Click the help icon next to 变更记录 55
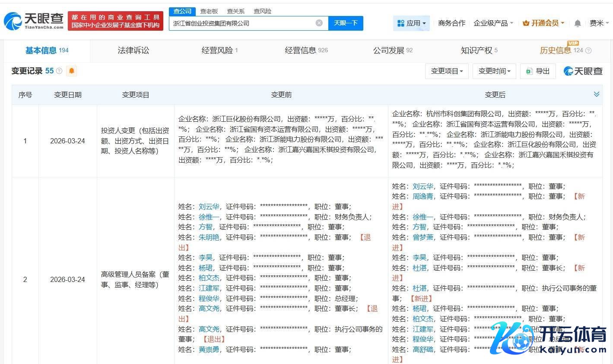This screenshot has height=364, width=613. point(59,71)
